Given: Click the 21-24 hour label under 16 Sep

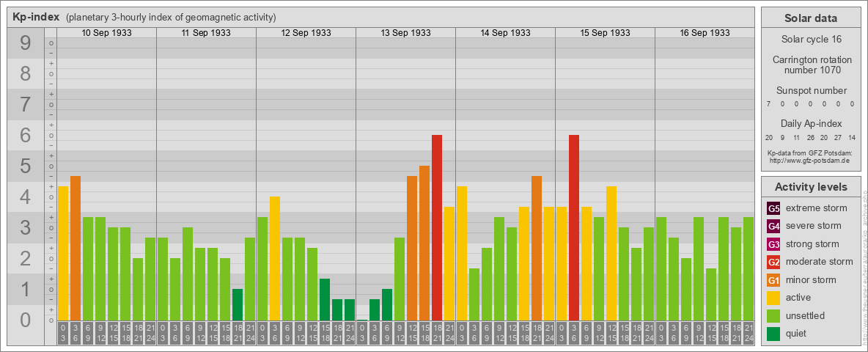Looking at the screenshot, I should click(749, 334).
